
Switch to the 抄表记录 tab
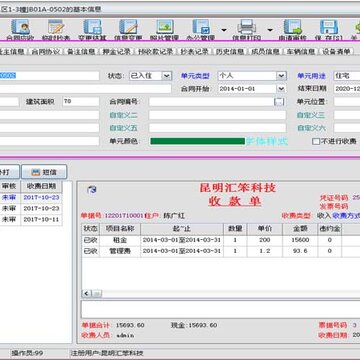point(195,52)
